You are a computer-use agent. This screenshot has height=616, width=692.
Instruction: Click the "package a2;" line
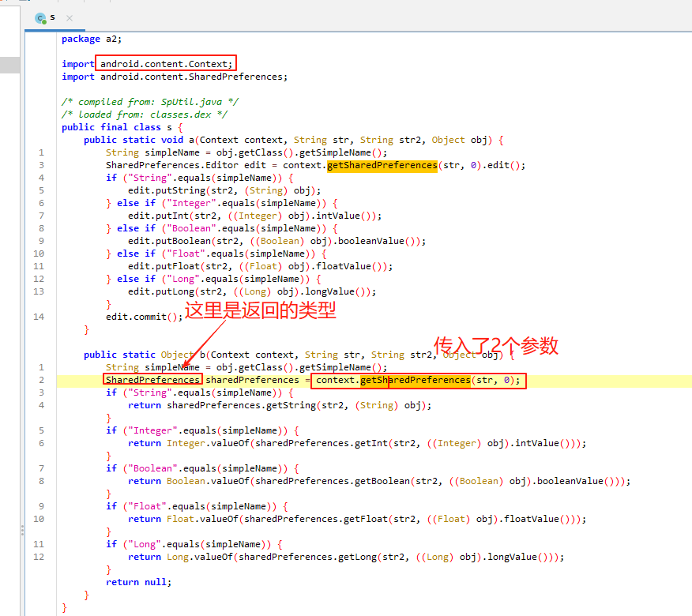click(x=92, y=39)
